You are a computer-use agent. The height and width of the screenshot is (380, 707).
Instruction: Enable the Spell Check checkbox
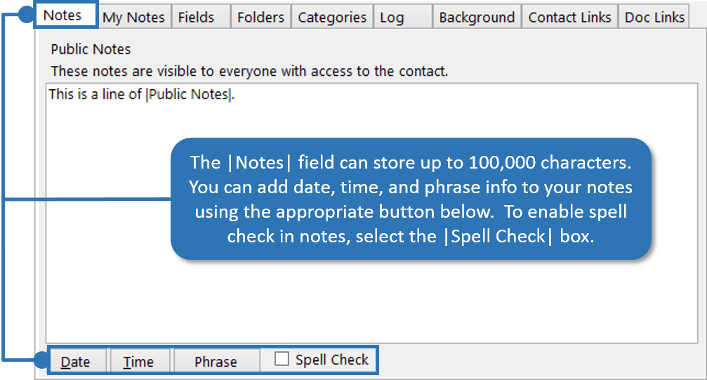coord(282,359)
